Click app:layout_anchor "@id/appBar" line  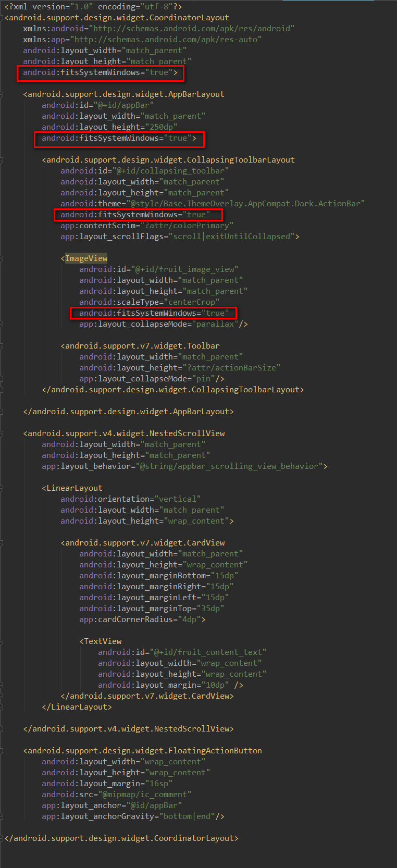[111, 805]
